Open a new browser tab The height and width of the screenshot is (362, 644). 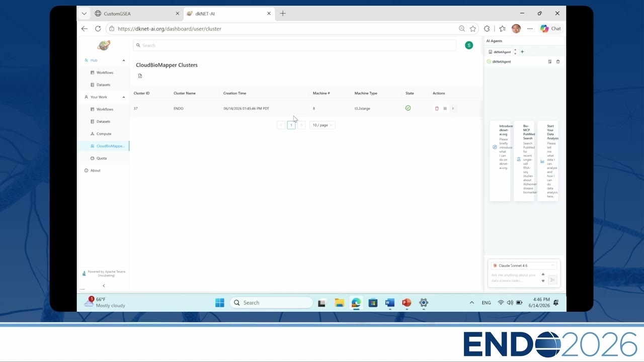pyautogui.click(x=283, y=14)
